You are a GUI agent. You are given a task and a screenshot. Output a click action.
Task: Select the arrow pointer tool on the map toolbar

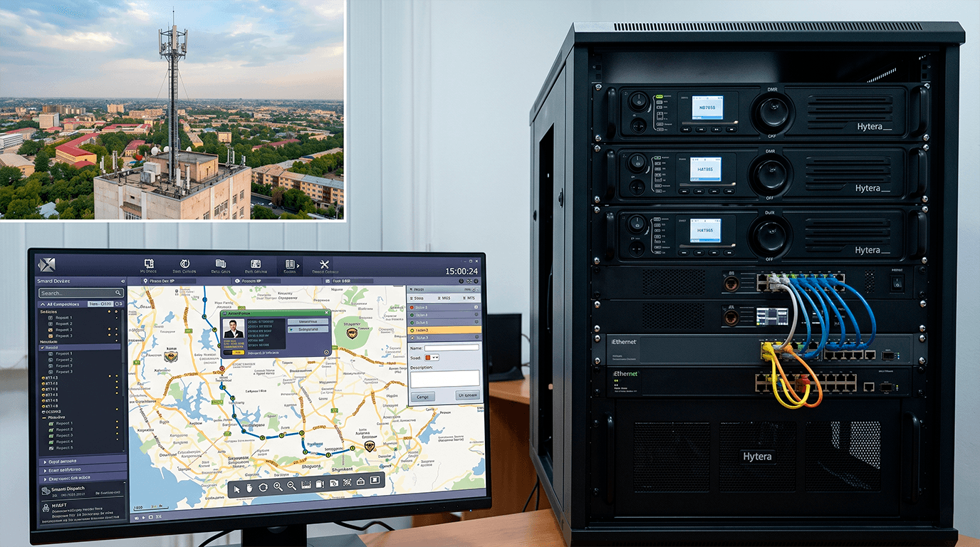click(x=237, y=490)
